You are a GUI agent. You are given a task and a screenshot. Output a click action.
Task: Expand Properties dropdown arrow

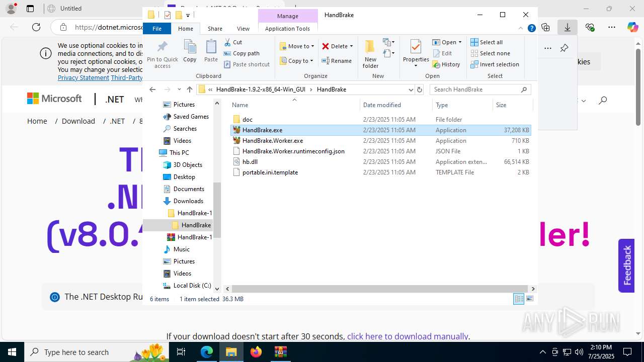pos(416,66)
